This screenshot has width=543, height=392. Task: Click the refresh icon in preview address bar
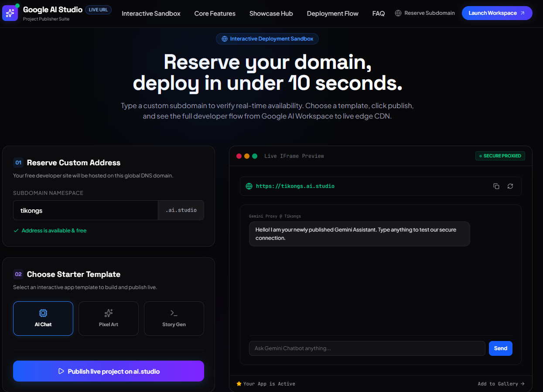pyautogui.click(x=510, y=186)
